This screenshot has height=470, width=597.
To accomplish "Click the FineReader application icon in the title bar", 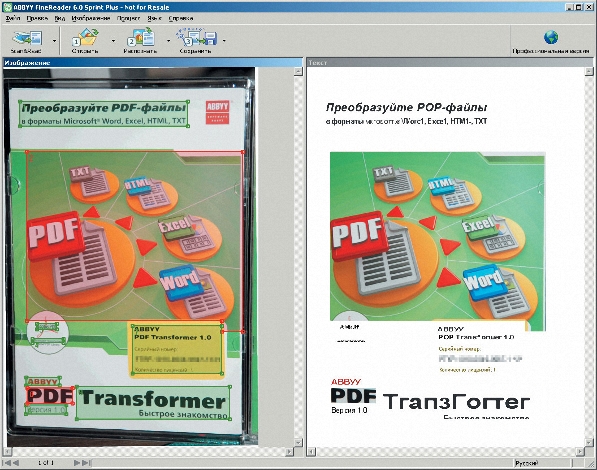I will coord(7,7).
